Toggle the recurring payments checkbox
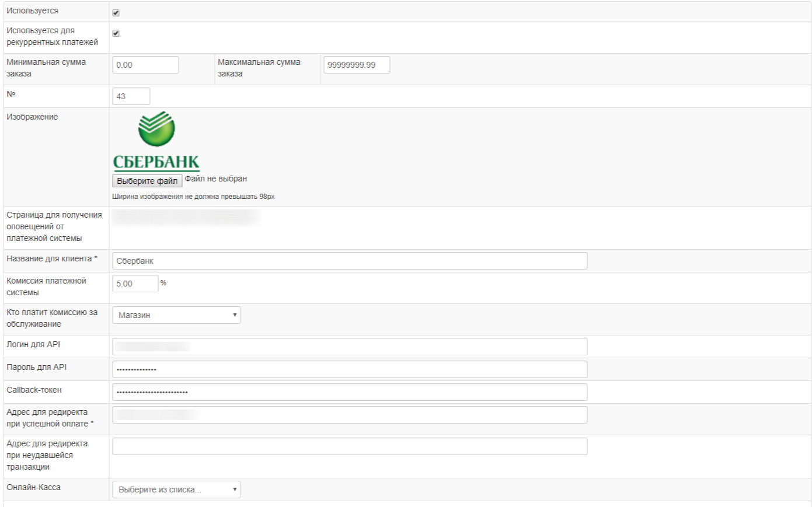This screenshot has height=507, width=812. coord(116,33)
